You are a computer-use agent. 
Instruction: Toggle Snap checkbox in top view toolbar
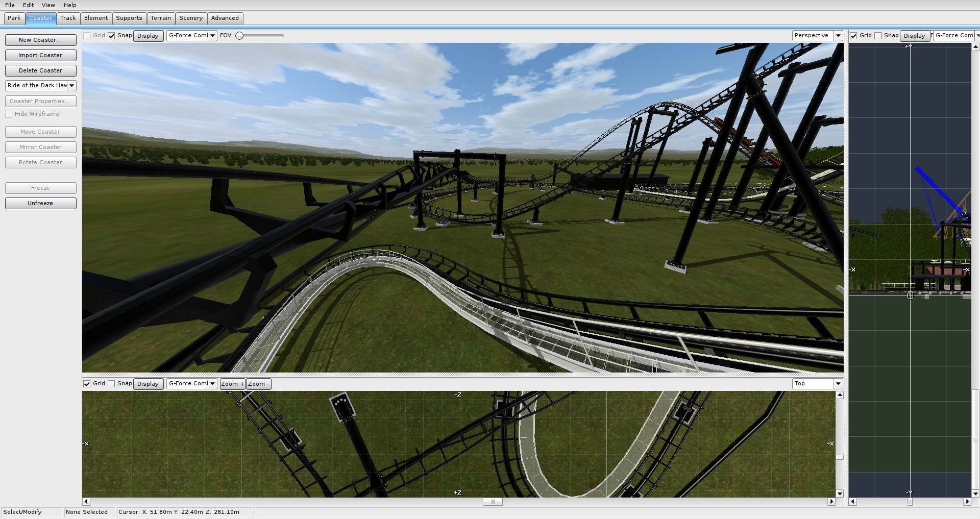click(111, 384)
